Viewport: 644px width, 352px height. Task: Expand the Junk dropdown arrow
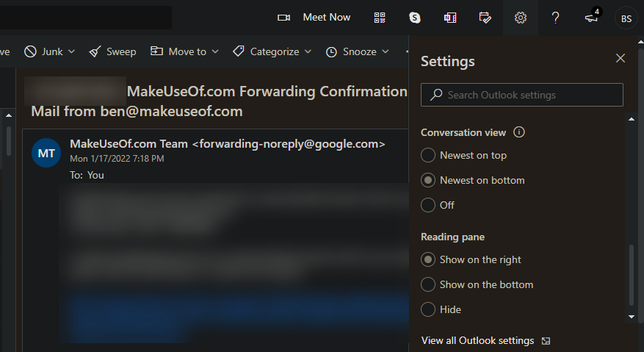[71, 51]
